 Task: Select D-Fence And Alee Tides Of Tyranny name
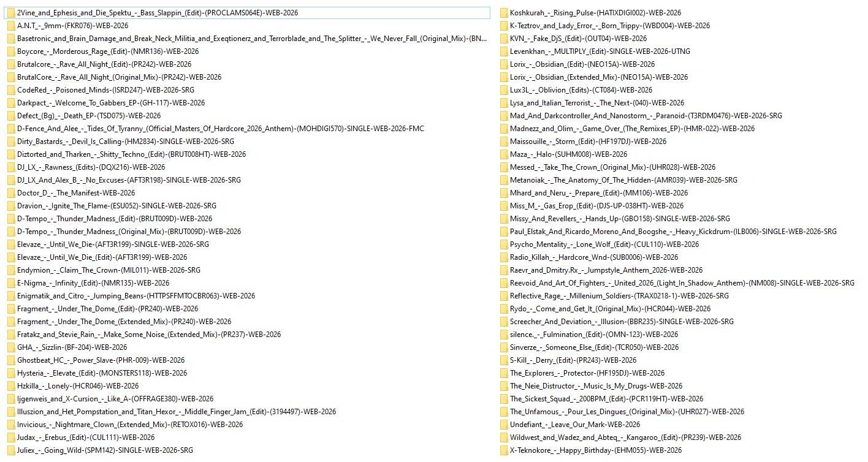tap(221, 129)
